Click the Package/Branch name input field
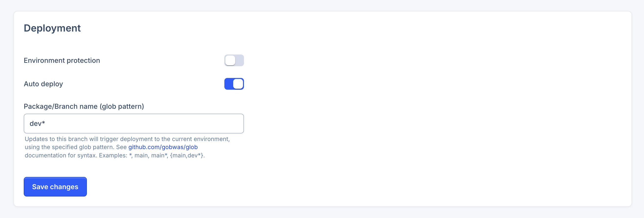The image size is (644, 218). 134,124
